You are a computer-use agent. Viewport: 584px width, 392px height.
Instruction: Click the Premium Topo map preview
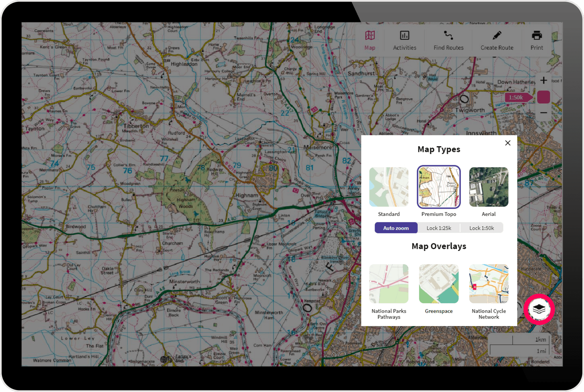[439, 187]
